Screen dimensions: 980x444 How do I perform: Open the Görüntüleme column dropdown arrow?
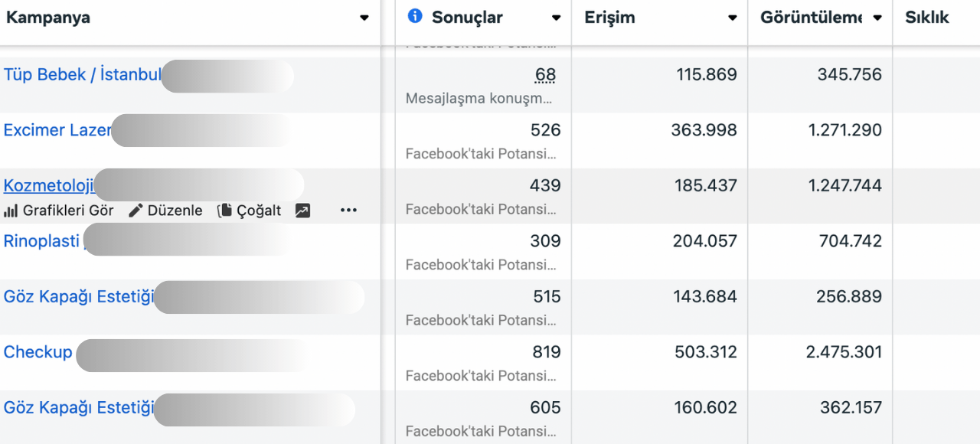point(877,18)
